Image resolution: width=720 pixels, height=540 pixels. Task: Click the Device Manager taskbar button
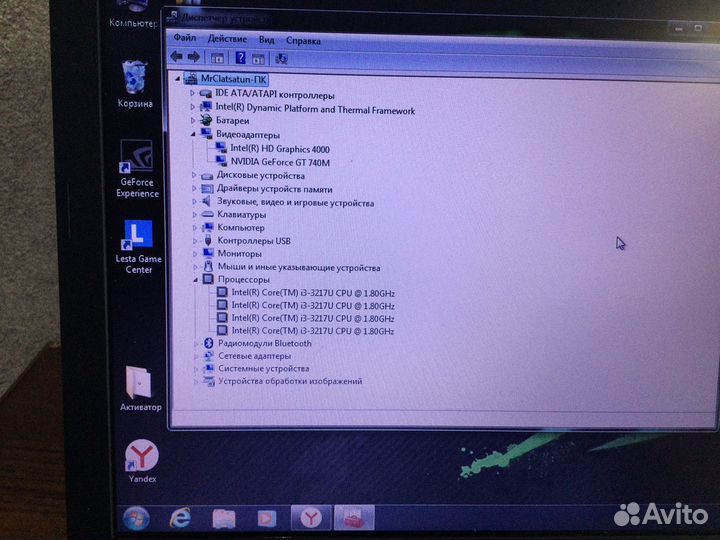pos(354,518)
